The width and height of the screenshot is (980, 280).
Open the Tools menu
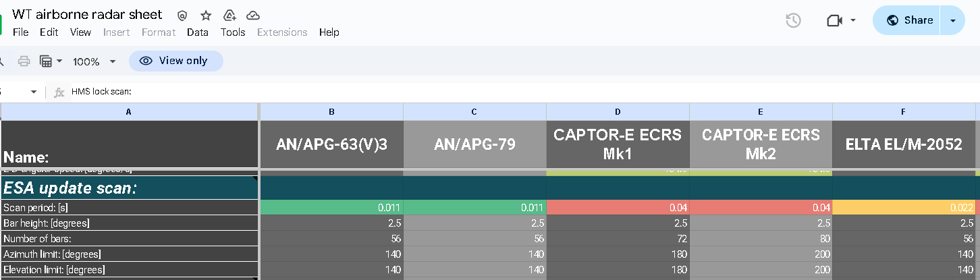233,32
